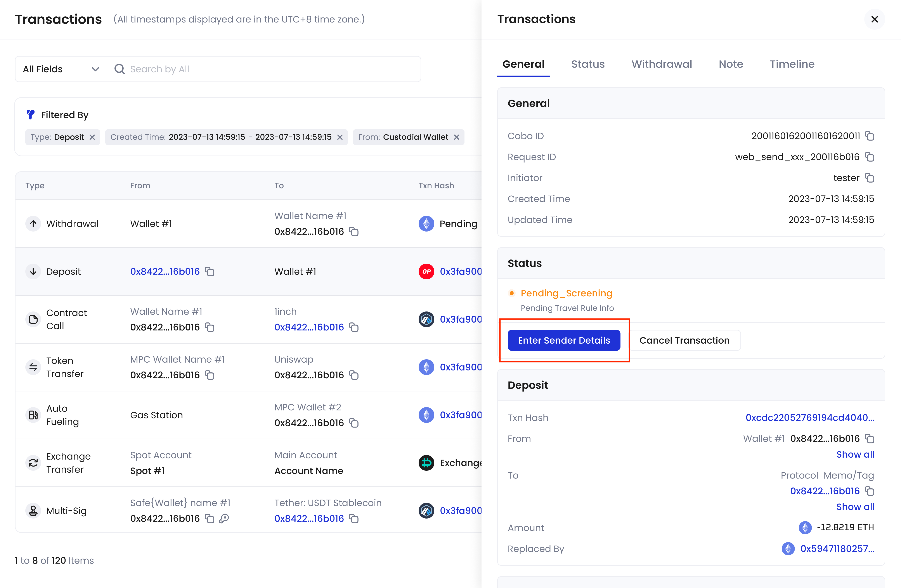This screenshot has height=588, width=901.
Task: Open the All Fields dropdown
Action: pyautogui.click(x=61, y=69)
